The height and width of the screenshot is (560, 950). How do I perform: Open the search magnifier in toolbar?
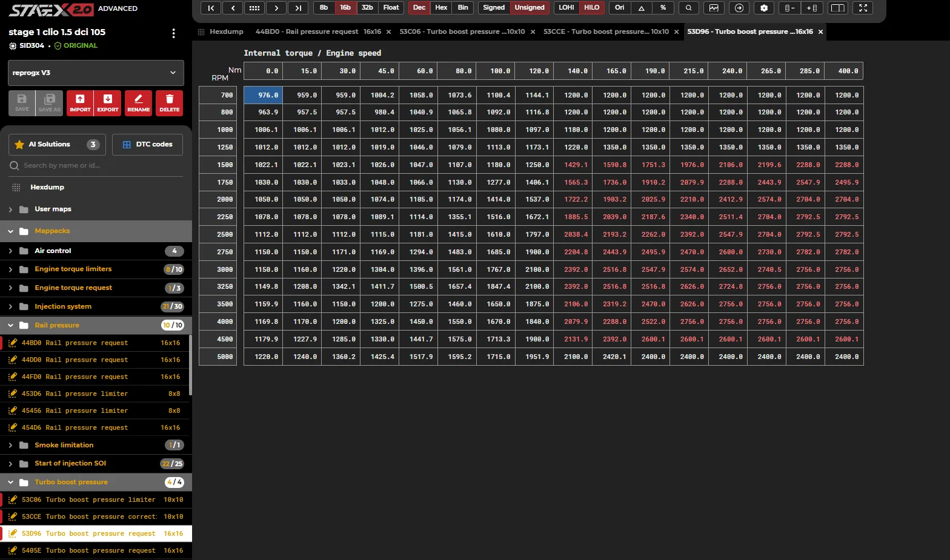coord(688,8)
